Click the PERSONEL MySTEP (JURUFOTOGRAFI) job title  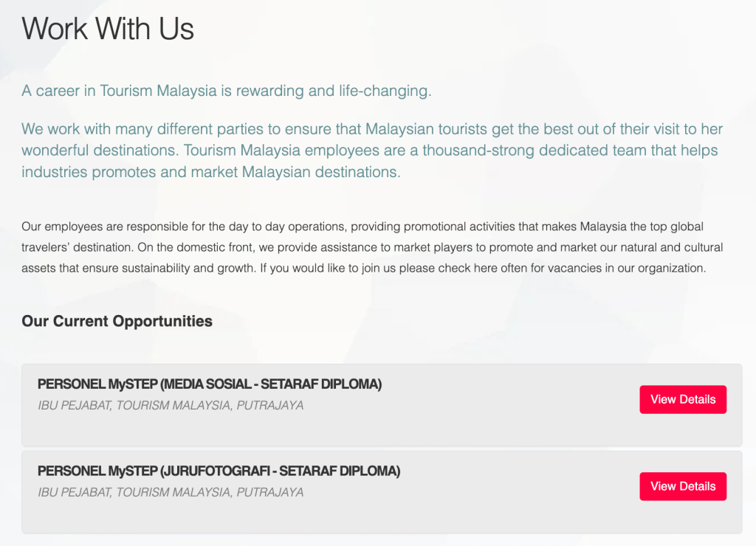[x=219, y=471]
